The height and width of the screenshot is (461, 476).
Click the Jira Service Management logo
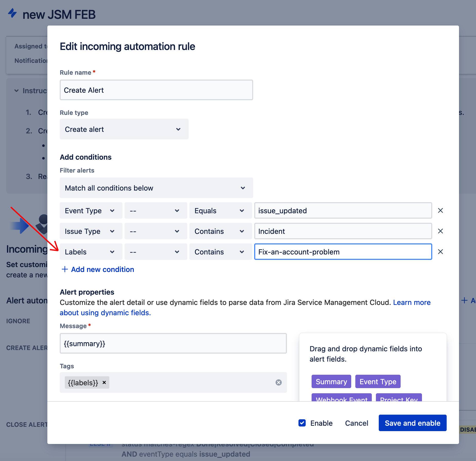tap(12, 13)
